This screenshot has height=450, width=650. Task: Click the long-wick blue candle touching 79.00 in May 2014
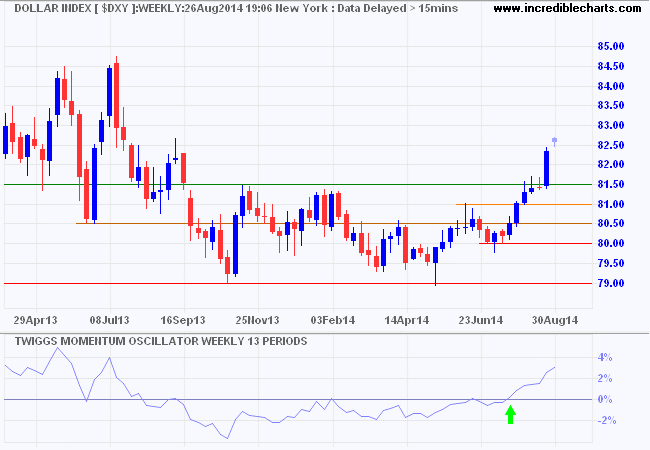(435, 265)
